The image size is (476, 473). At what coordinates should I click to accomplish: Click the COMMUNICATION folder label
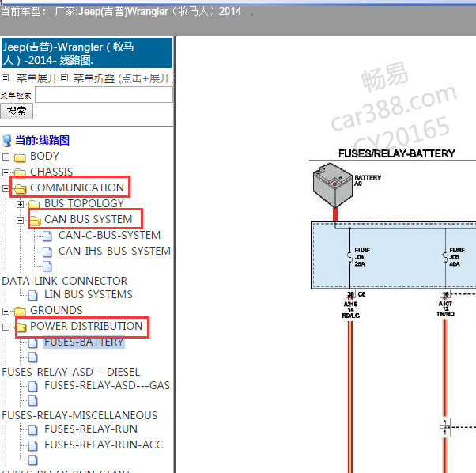pos(77,187)
